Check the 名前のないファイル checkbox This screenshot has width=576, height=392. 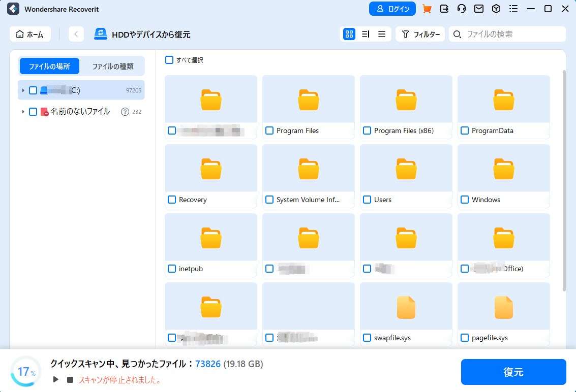33,112
